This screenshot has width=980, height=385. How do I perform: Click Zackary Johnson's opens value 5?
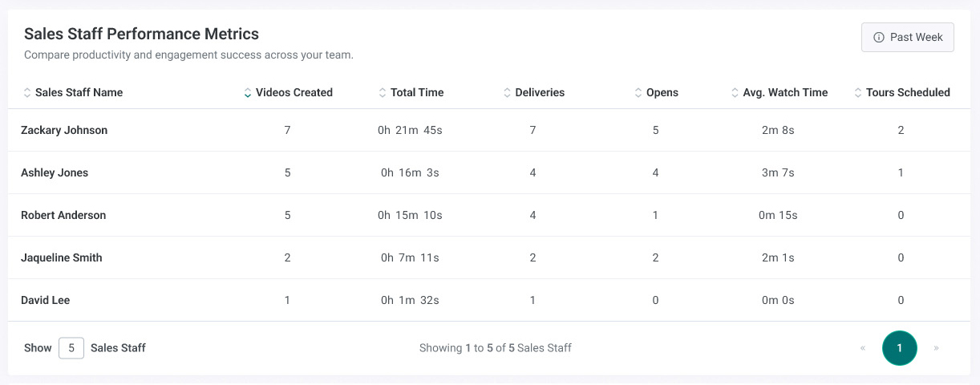point(655,130)
